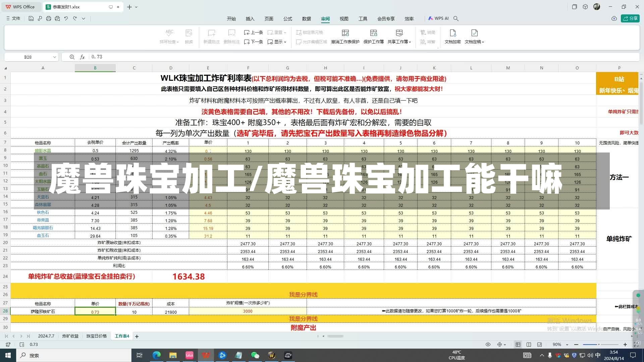Switch to the 插入 ribbon tab
This screenshot has height=362, width=644.
[x=250, y=18]
